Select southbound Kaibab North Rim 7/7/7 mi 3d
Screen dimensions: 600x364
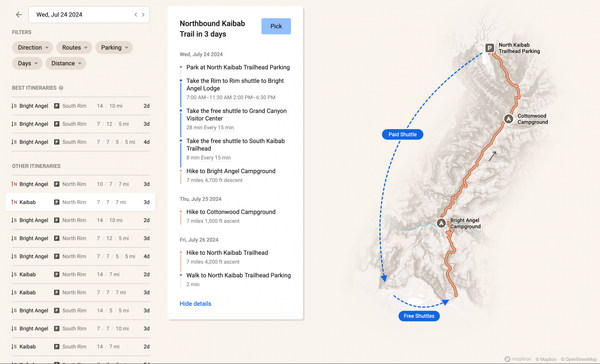click(x=81, y=292)
